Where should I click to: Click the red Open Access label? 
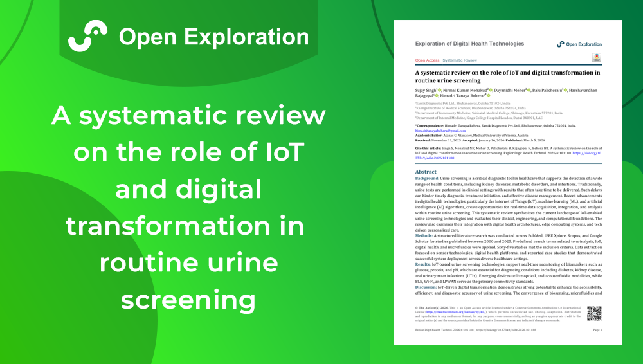click(x=427, y=60)
